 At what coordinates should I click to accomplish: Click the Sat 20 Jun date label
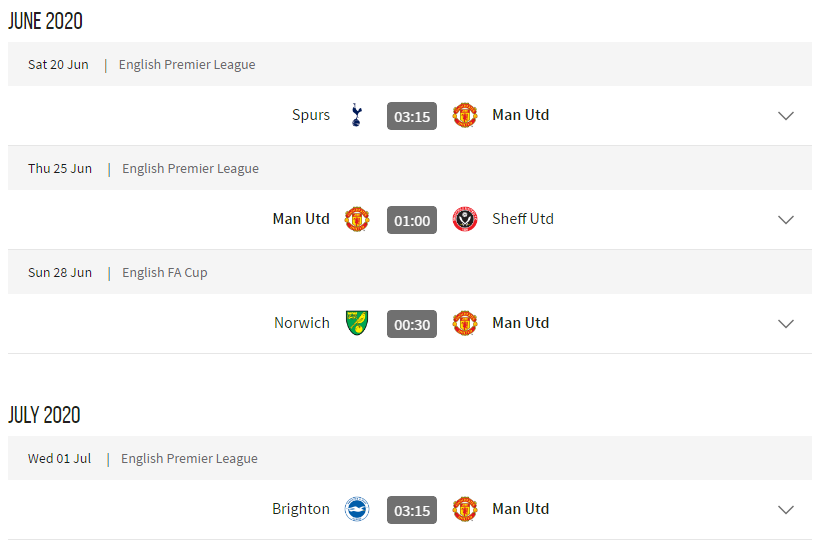(x=58, y=65)
